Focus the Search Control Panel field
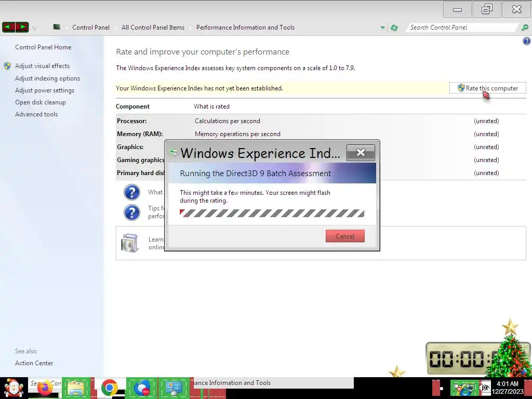Viewport: 532px width, 399px height. (462, 28)
